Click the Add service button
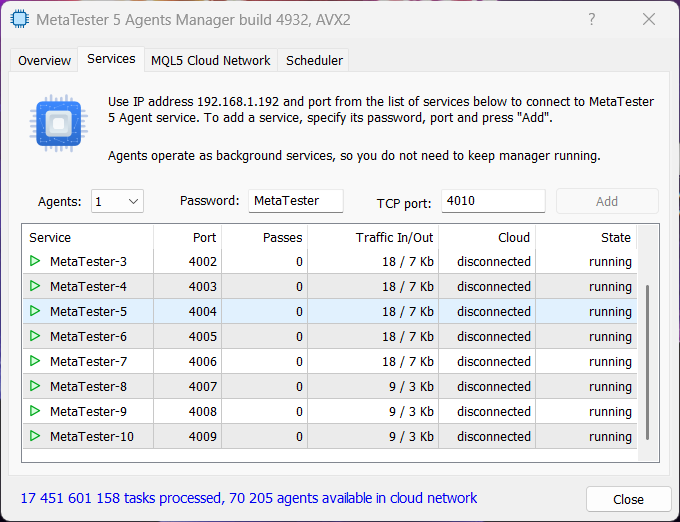 coord(607,201)
